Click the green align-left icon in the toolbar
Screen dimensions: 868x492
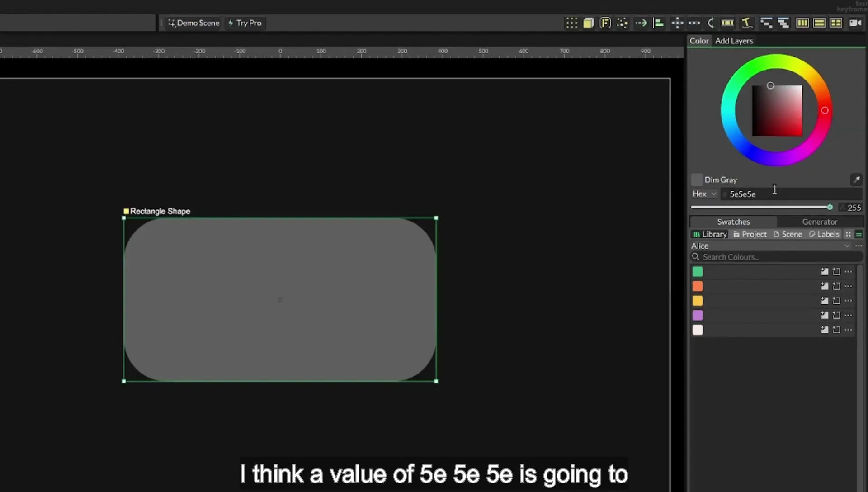659,23
